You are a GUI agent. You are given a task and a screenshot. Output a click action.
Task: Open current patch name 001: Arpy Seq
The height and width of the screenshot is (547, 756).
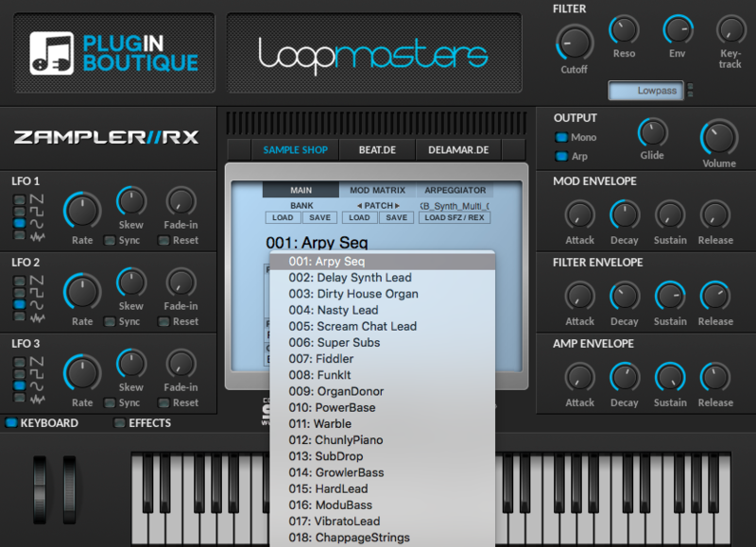317,243
